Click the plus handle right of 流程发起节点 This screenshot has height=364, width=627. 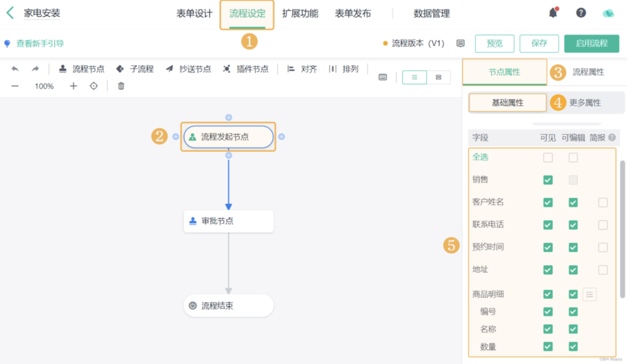tap(281, 137)
